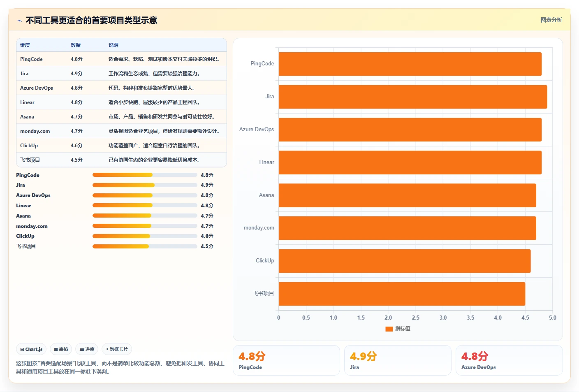Image resolution: width=579 pixels, height=392 pixels.
Task: Click the 图表分析 label in the header
Action: pos(551,20)
